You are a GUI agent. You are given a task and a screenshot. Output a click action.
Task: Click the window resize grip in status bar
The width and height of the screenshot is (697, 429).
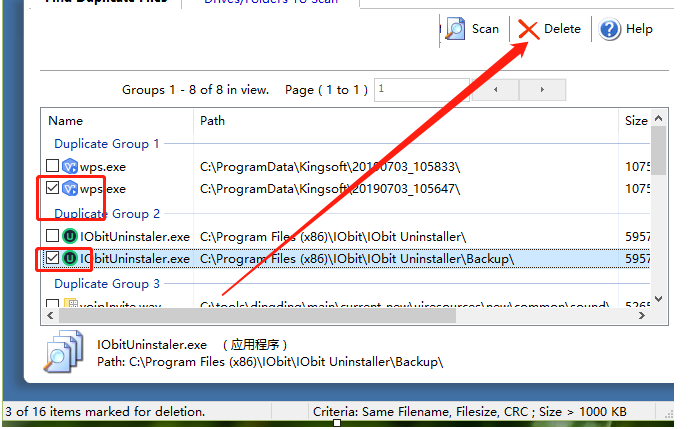669,414
